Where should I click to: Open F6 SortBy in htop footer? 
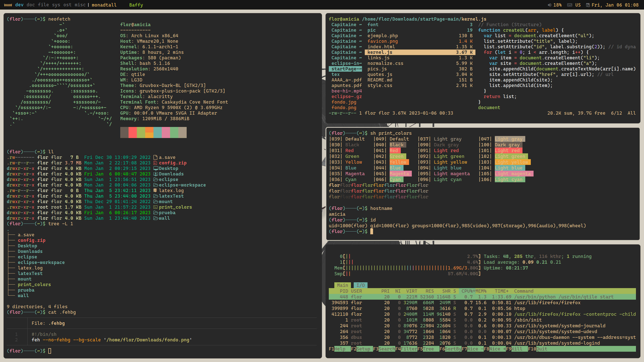[x=450, y=349]
